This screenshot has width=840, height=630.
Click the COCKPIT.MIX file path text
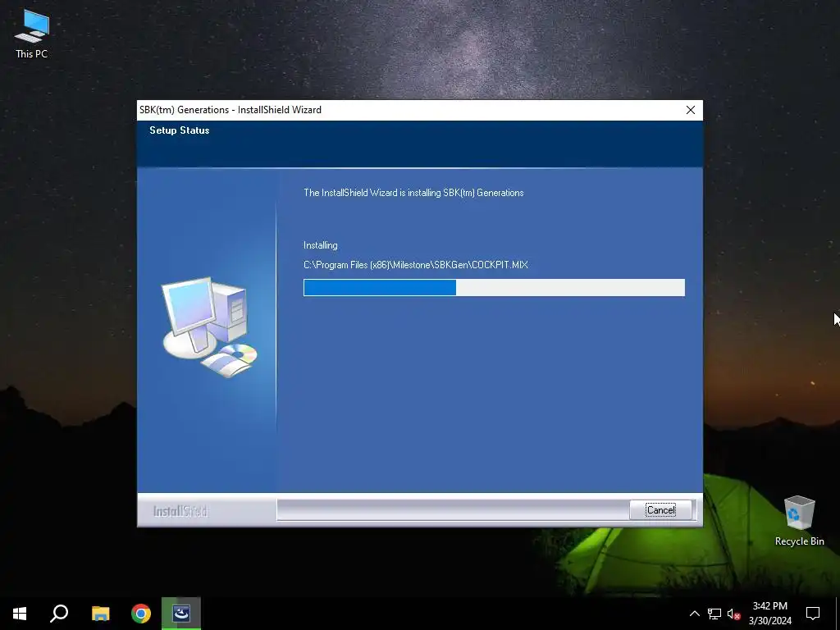416,265
